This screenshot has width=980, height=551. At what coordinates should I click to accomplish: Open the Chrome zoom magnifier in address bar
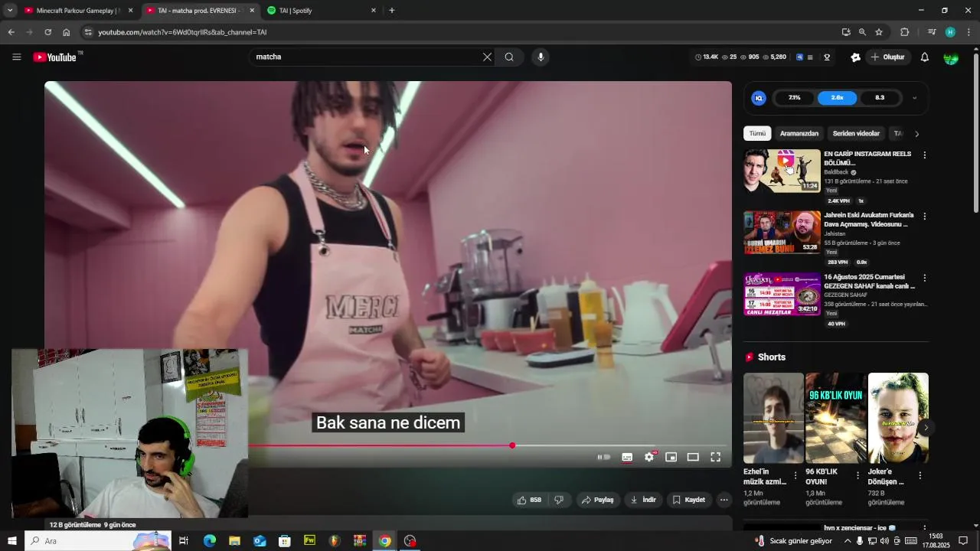[862, 32]
